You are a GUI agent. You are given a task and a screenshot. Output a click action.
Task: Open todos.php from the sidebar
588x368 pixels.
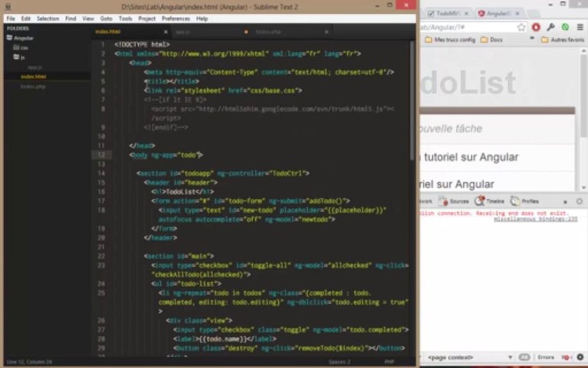33,86
